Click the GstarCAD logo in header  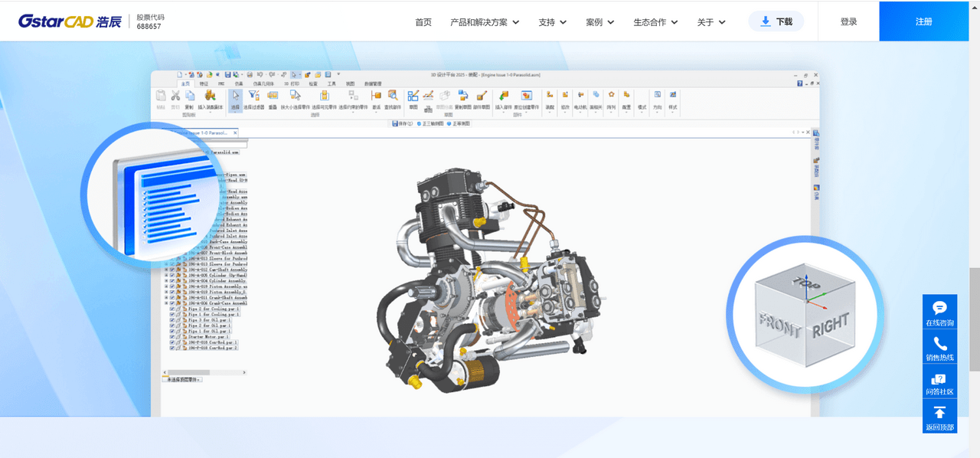(70, 21)
